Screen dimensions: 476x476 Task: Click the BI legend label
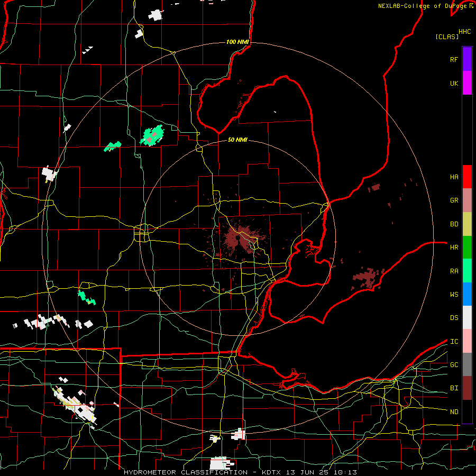pos(454,388)
